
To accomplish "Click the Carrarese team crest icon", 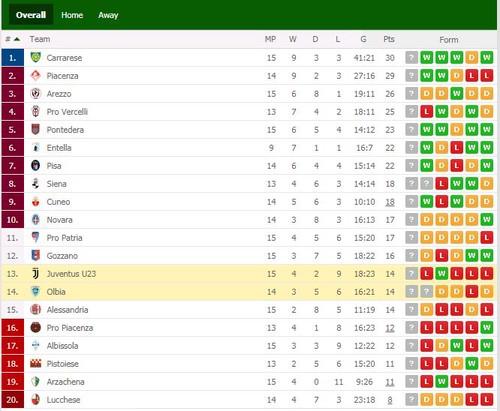I will [x=35, y=57].
